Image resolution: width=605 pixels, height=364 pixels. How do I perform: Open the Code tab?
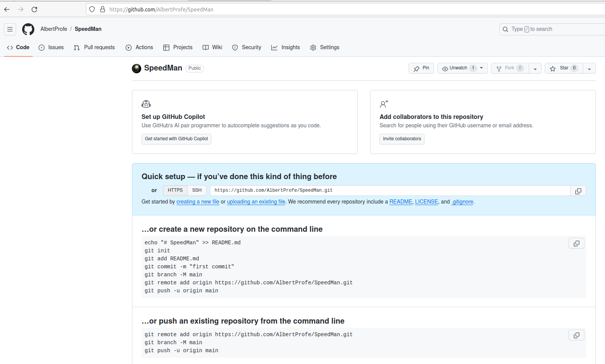tap(18, 47)
